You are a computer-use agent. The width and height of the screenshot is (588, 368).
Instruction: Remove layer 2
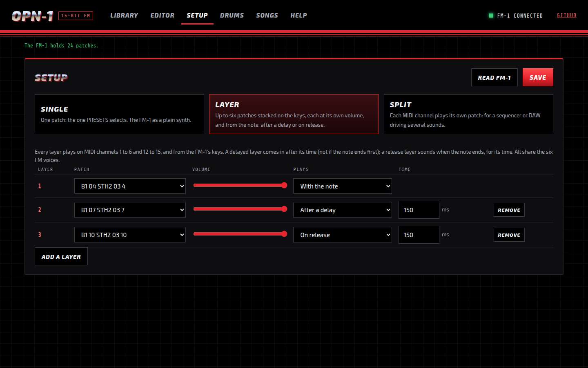[x=509, y=210]
